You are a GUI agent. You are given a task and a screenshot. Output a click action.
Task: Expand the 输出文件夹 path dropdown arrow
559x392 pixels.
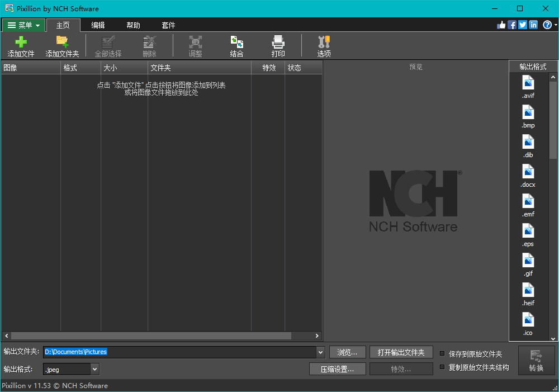(x=320, y=352)
